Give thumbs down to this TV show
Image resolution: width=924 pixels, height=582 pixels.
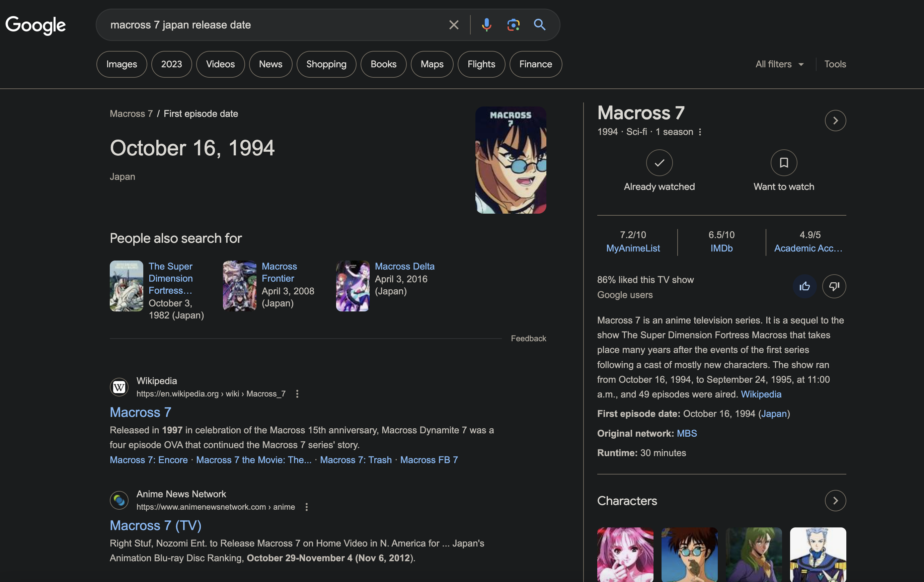point(834,286)
